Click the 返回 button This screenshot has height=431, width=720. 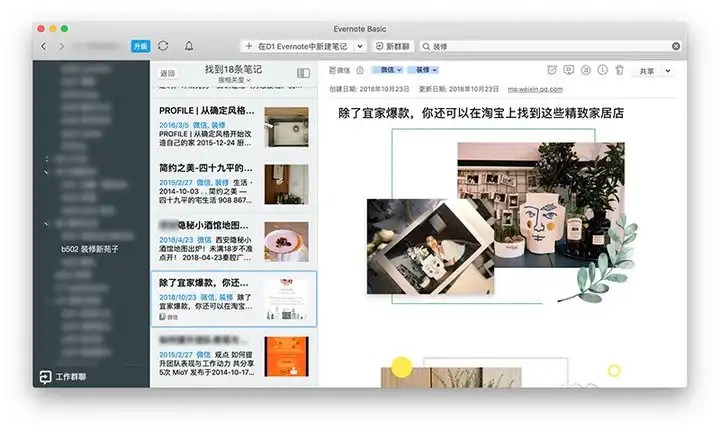tap(168, 73)
